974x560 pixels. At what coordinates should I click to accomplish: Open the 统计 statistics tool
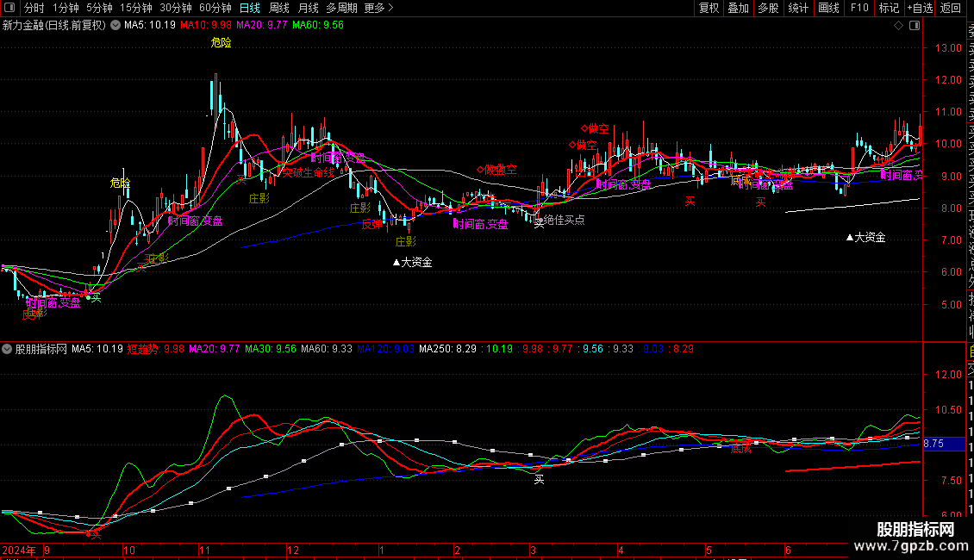point(798,8)
